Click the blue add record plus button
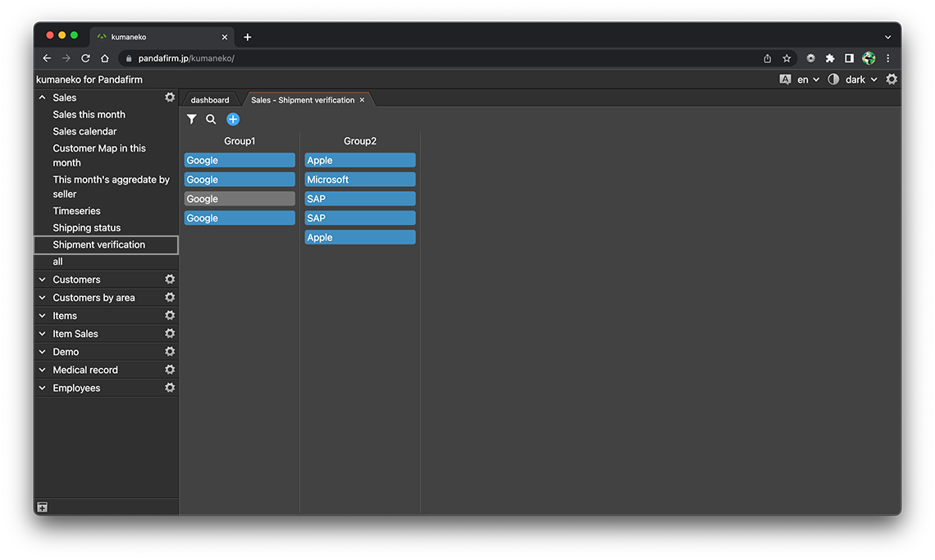Viewport: 935px width, 560px height. [233, 120]
